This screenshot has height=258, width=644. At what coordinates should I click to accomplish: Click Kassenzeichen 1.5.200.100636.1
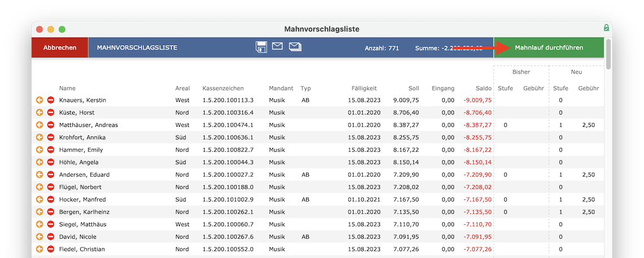[x=228, y=137]
